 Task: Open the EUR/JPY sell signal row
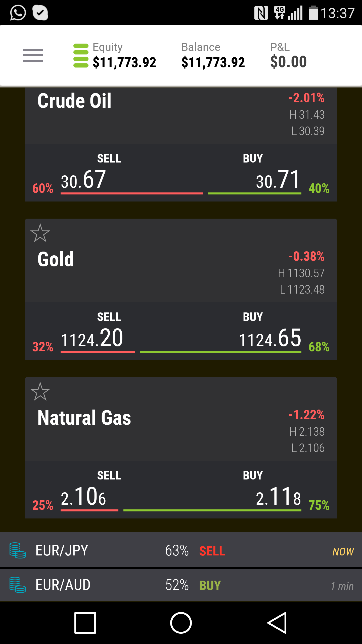(181, 550)
